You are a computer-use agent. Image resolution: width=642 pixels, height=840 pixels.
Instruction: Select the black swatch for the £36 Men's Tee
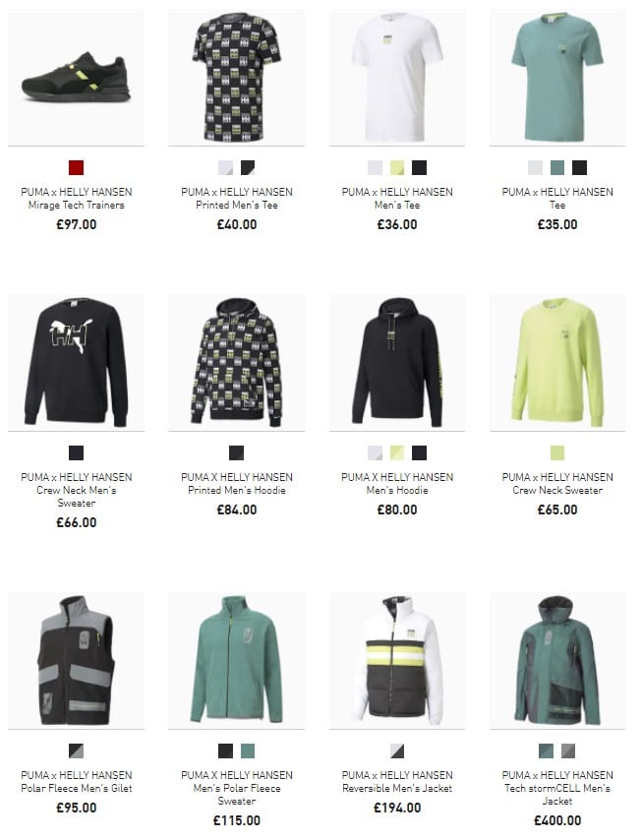click(419, 167)
